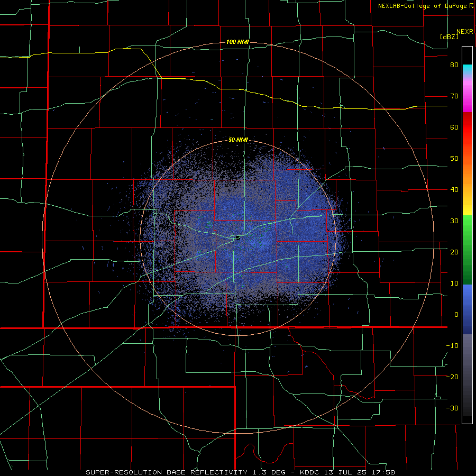Image resolution: width=476 pixels, height=476 pixels.
Task: Click the blue band of the reflectivity color bar
Action: [467, 309]
